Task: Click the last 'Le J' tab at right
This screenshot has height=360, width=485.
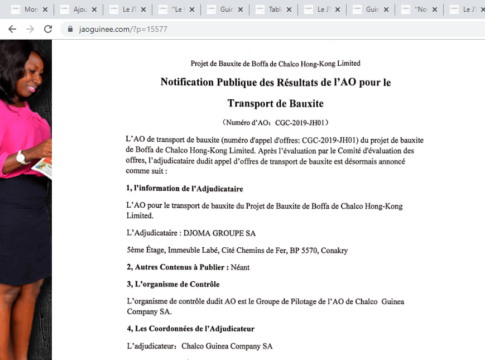Action: click(x=466, y=10)
